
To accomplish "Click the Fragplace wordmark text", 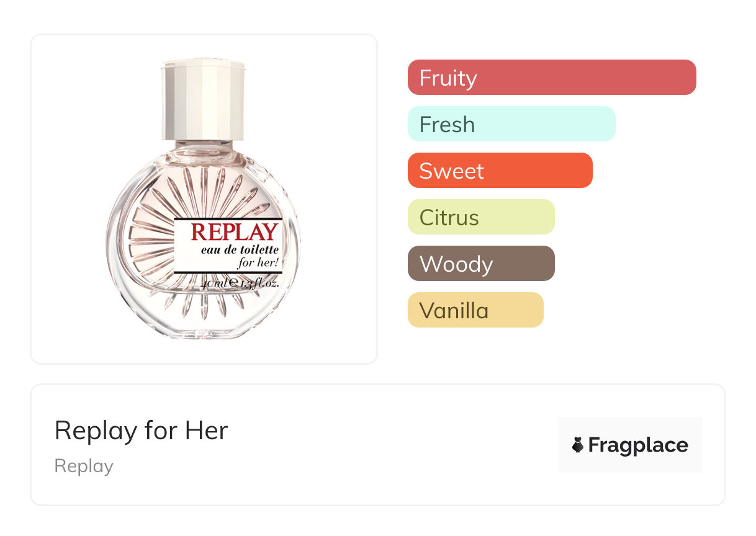I will pyautogui.click(x=637, y=445).
